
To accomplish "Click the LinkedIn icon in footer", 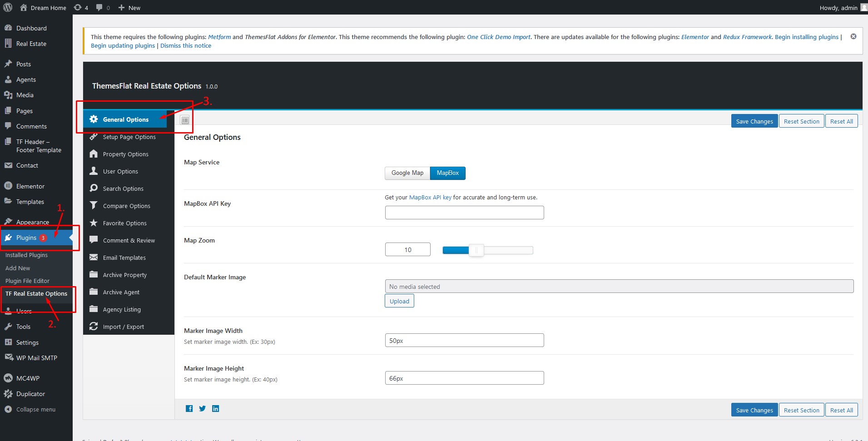I will tap(216, 409).
